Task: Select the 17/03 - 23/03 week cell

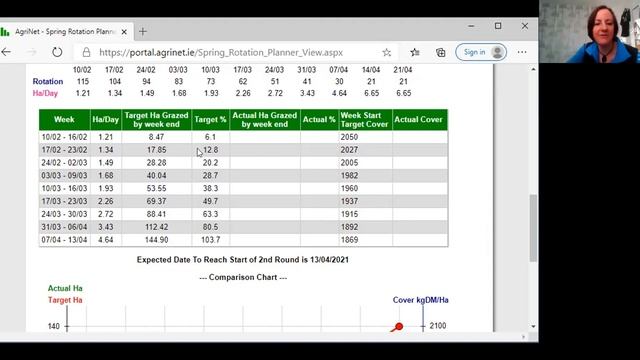Action: [64, 201]
